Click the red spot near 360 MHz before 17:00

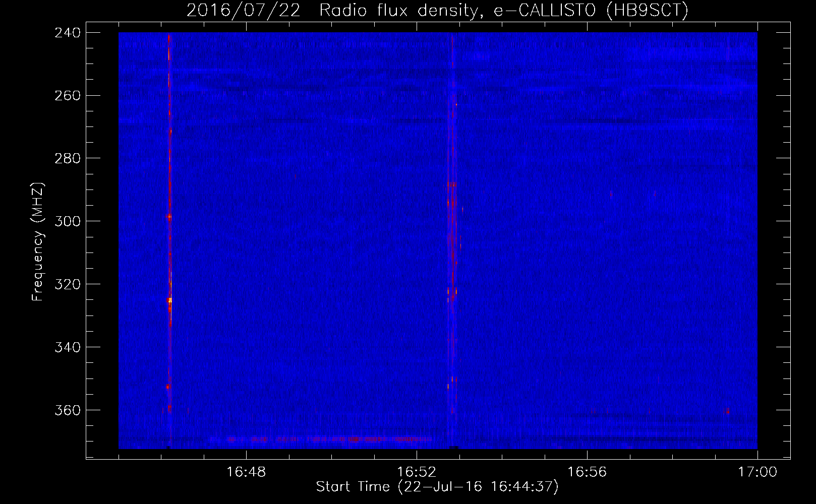point(727,411)
